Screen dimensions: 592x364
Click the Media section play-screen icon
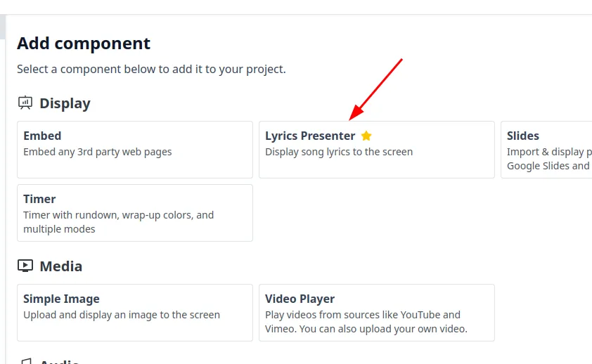tap(25, 266)
